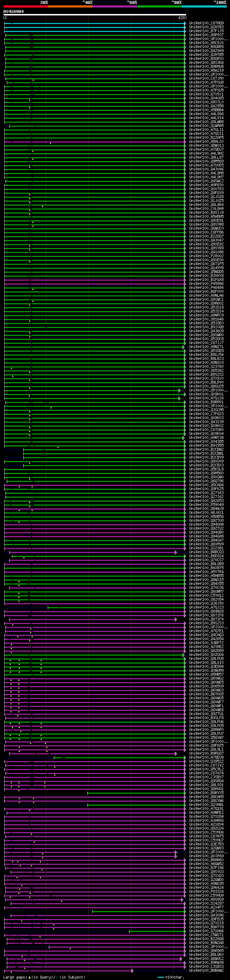This screenshot has width=230, height=980.
Task: Select hit label UniRef100_Q5KSL8
Action: [x=206, y=469]
